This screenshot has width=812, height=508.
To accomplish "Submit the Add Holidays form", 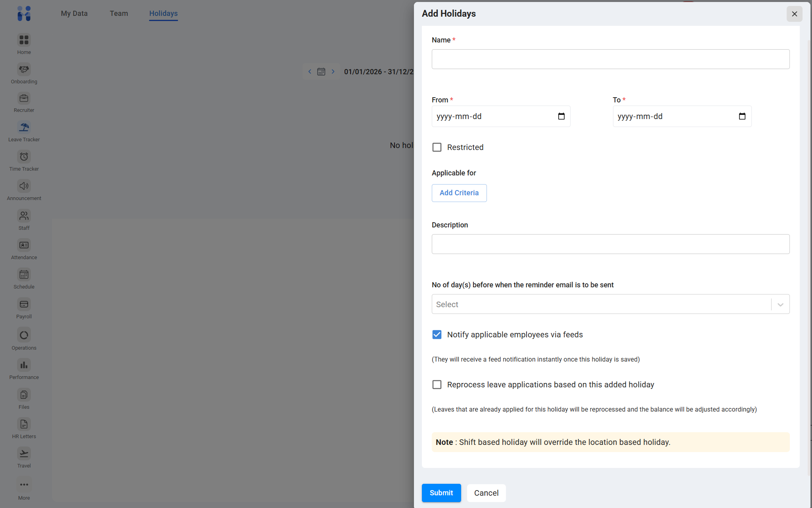I will 441,493.
